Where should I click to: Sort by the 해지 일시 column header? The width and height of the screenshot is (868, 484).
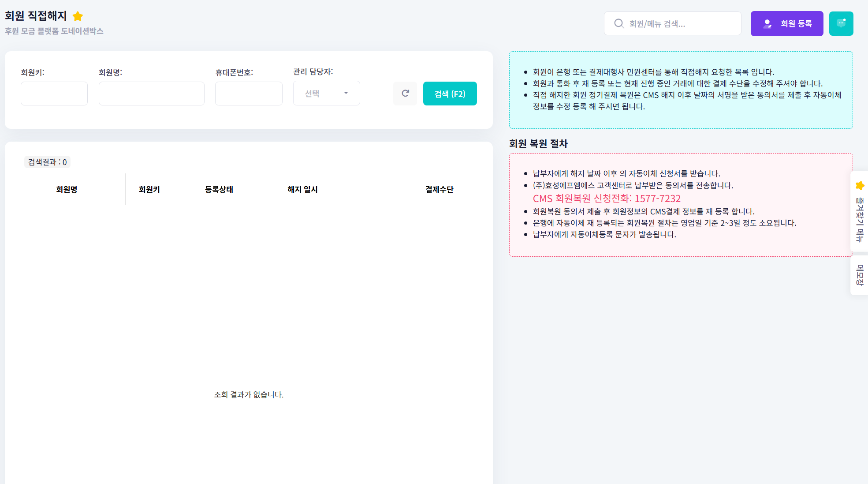(302, 189)
